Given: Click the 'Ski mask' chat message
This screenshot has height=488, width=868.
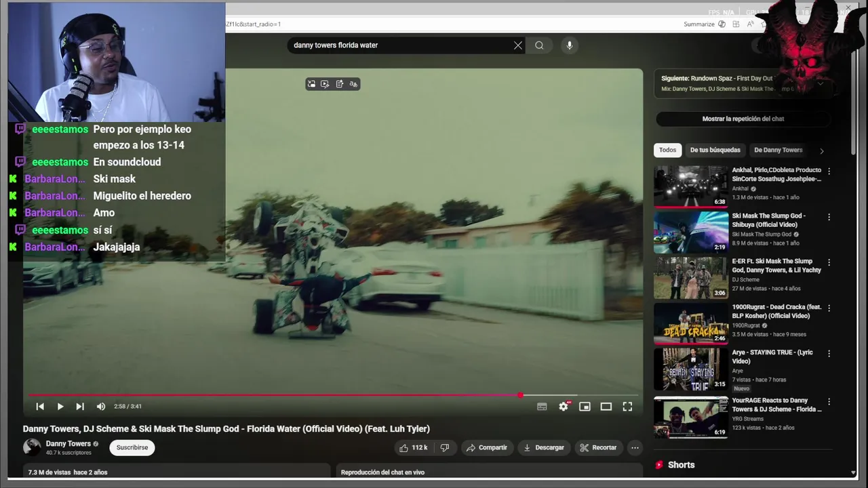Looking at the screenshot, I should [115, 179].
